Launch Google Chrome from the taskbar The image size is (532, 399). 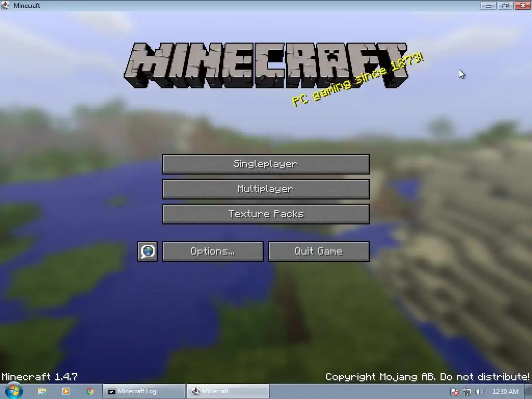[90, 392]
